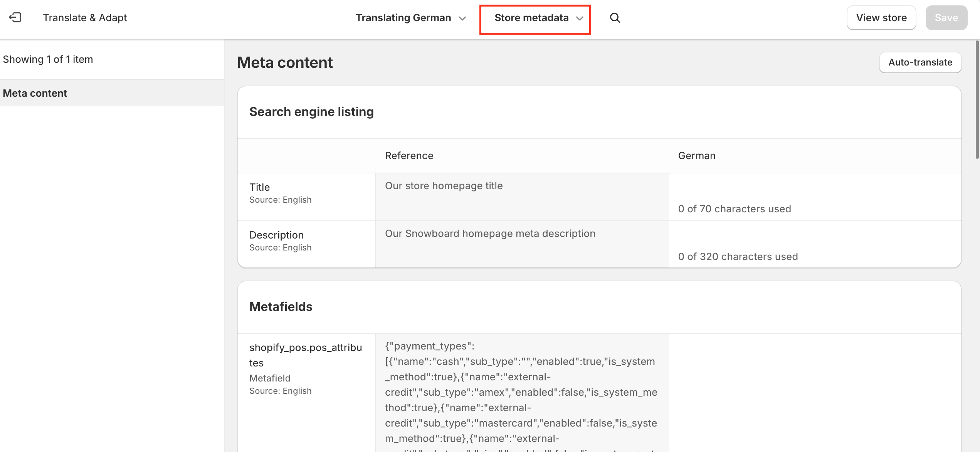Click 'Our Snowboard homepage meta description' reference text
980x452 pixels.
[x=490, y=234]
